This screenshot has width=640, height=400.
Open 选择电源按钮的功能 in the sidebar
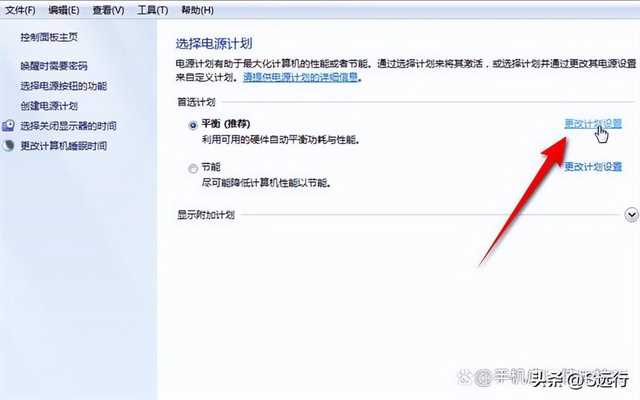[x=64, y=86]
